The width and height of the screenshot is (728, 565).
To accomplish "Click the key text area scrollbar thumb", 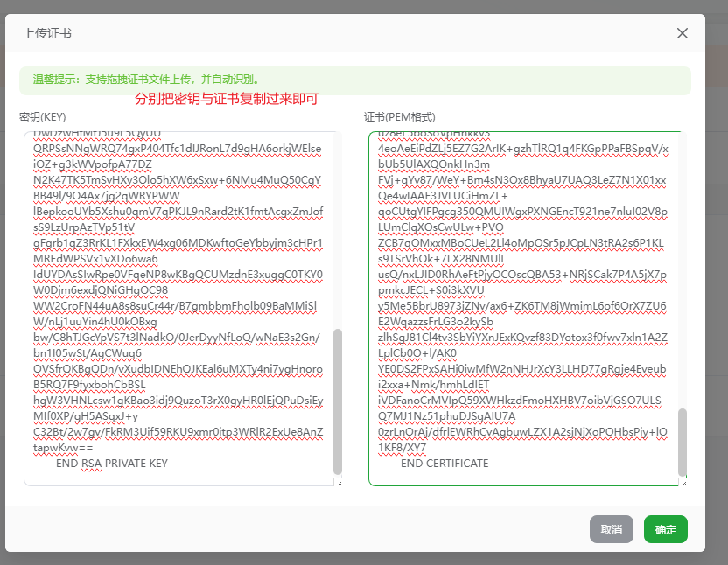I will (x=338, y=402).
